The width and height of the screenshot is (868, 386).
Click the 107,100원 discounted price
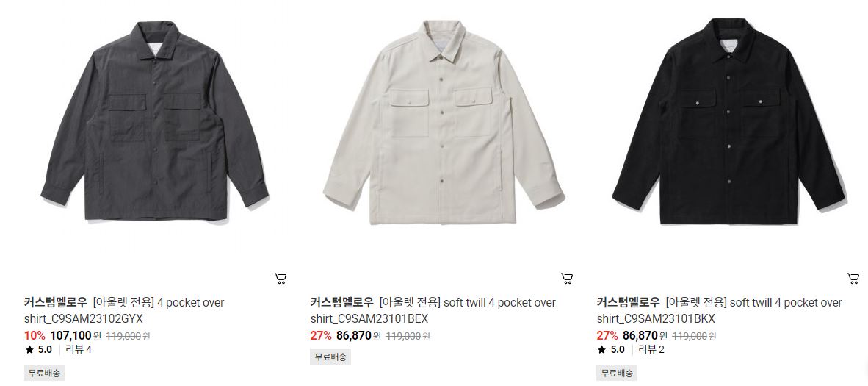click(76, 335)
